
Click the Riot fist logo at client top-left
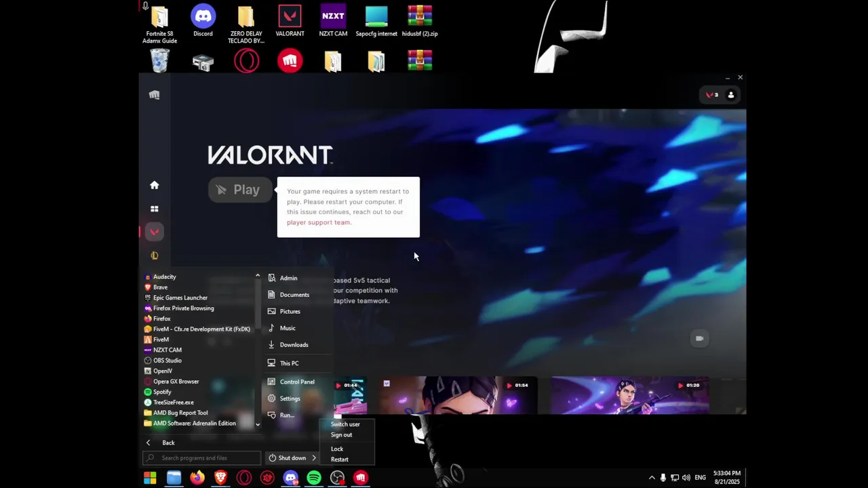click(x=154, y=95)
